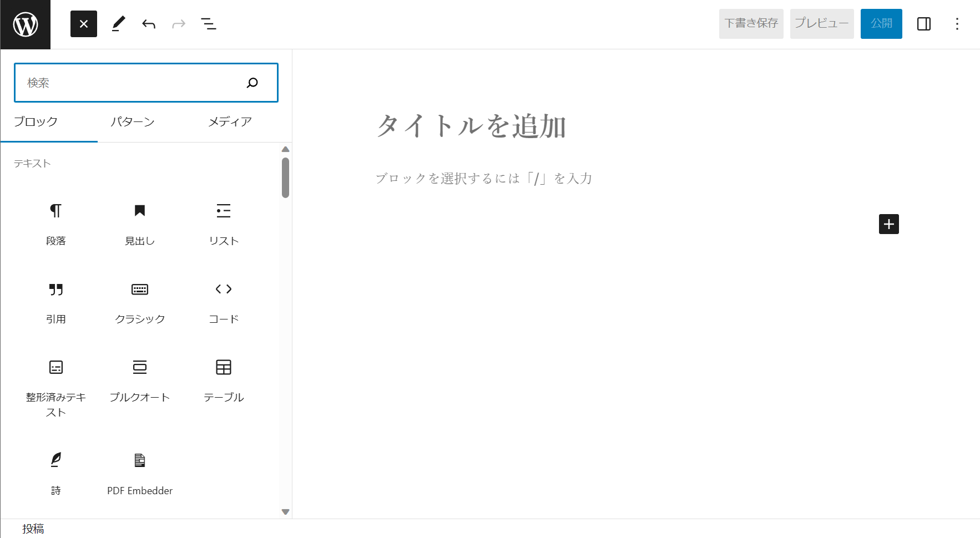Screen dimensions: 980x538
Task: Insert a 見出し heading block
Action: 140,224
